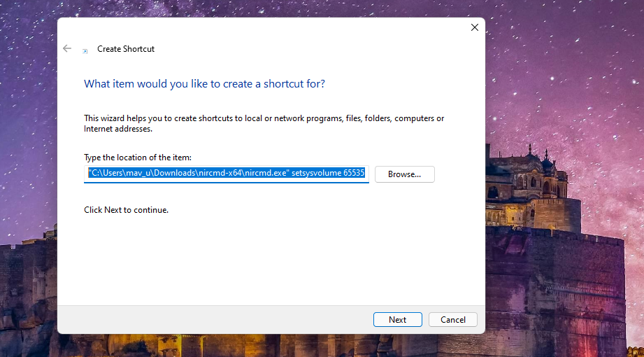Click the item location text field
The image size is (644, 357).
point(227,174)
